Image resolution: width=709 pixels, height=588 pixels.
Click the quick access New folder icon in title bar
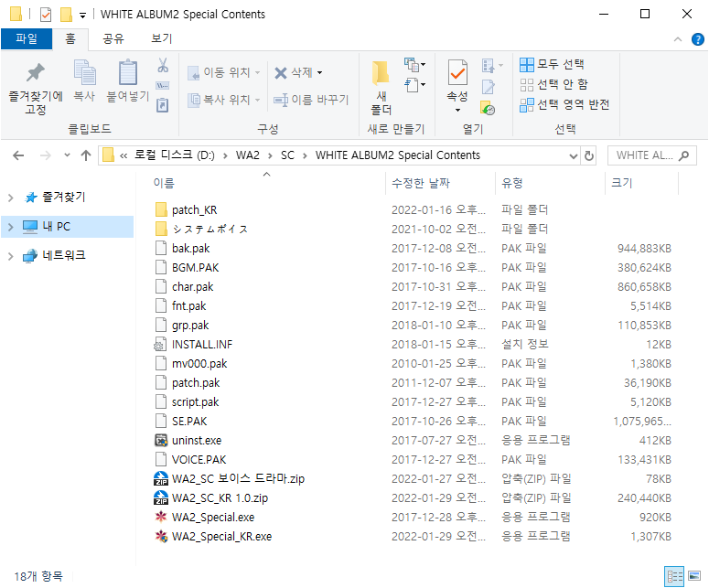point(66,15)
